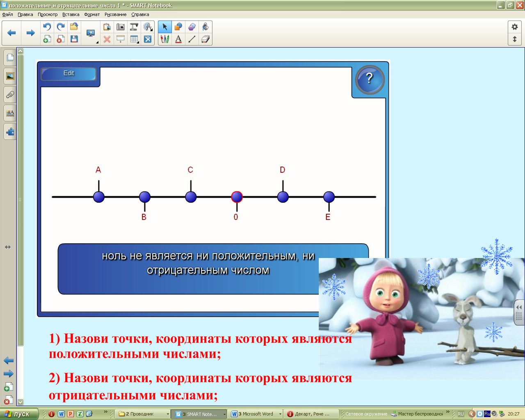Click point D on number line

(x=283, y=197)
